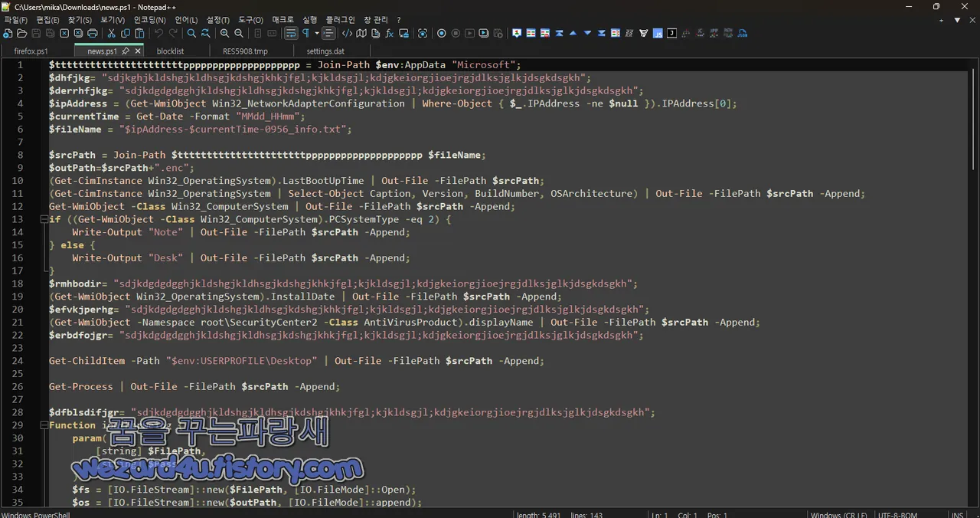
Task: Toggle file monitoring (tail -f) icon
Action: coord(423,34)
